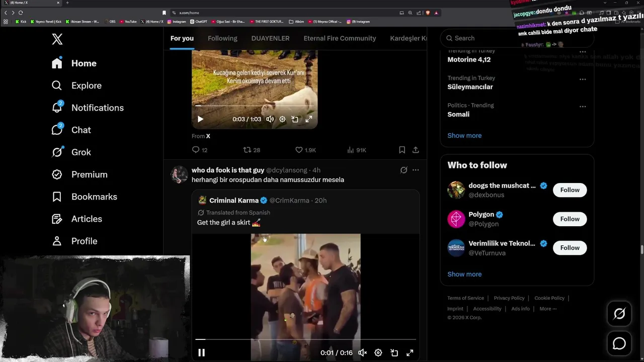Open the YouTube bookmark
This screenshot has height=362, width=644.
pyautogui.click(x=128, y=22)
